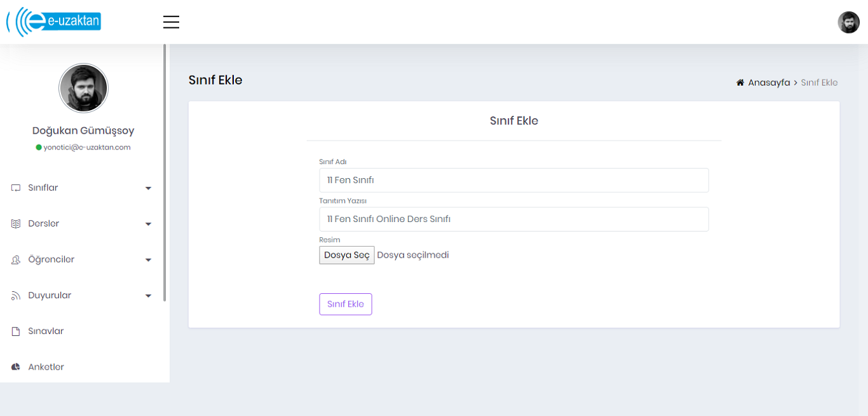868x416 pixels.
Task: Click the Sınıflar monitor icon
Action: pyautogui.click(x=16, y=188)
